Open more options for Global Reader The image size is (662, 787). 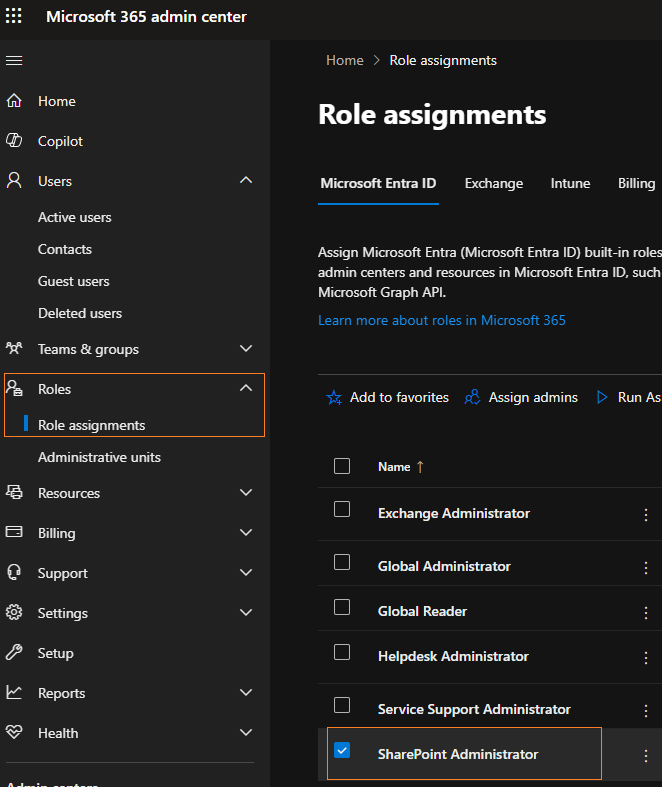tap(646, 612)
